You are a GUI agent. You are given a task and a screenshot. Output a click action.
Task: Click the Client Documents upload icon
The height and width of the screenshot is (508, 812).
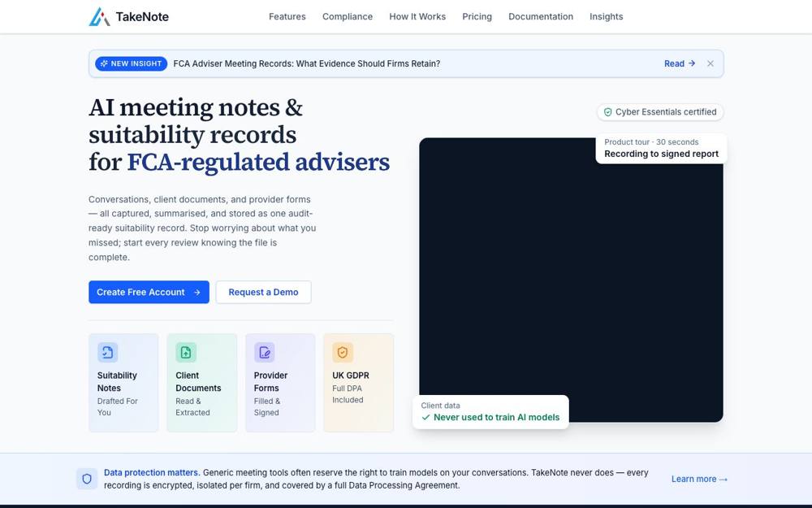(186, 353)
